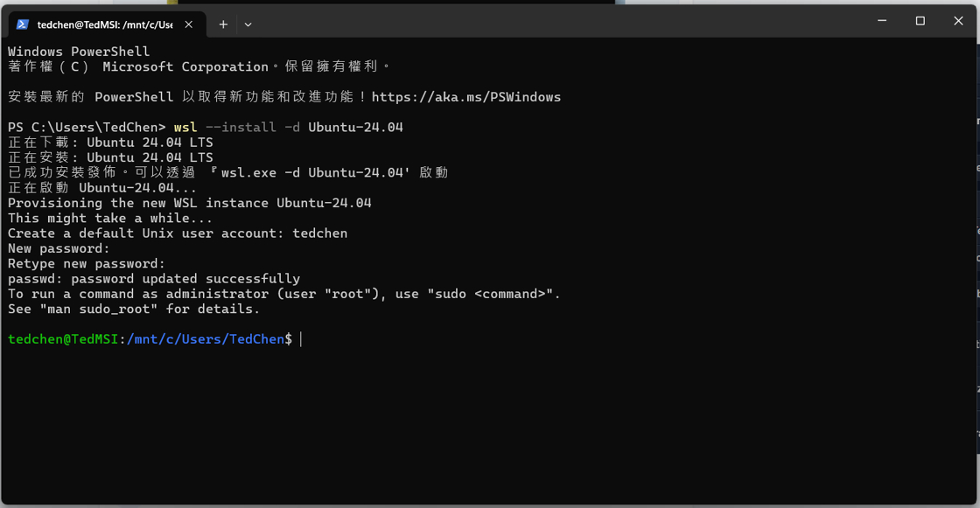Close the Windows Terminal window

click(x=958, y=21)
